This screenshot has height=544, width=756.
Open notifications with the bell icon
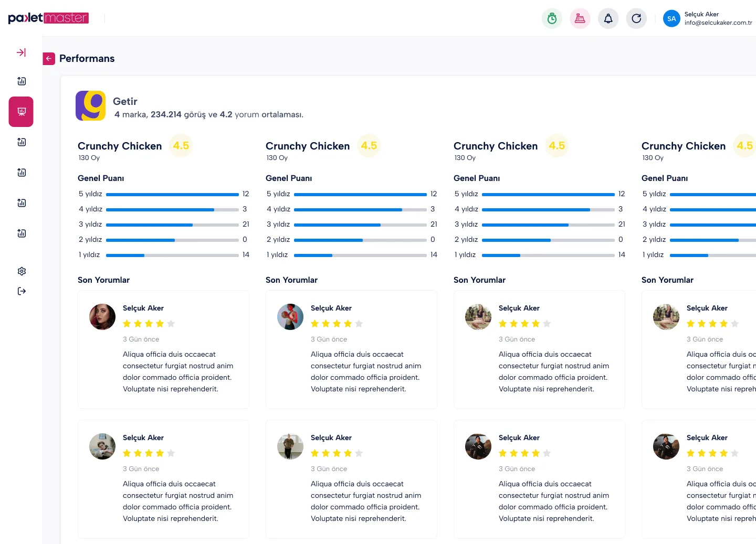click(608, 18)
